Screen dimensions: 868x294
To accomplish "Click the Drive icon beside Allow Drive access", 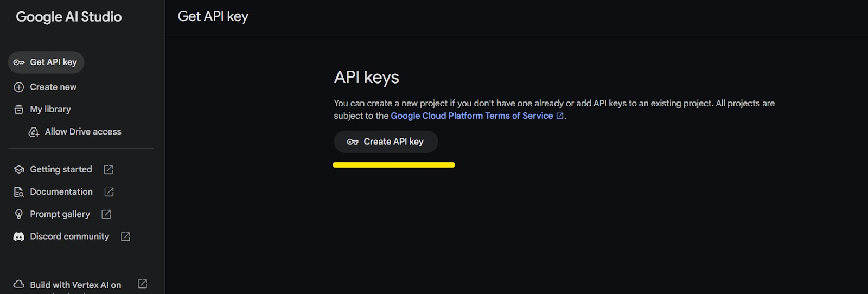I will click(x=34, y=132).
